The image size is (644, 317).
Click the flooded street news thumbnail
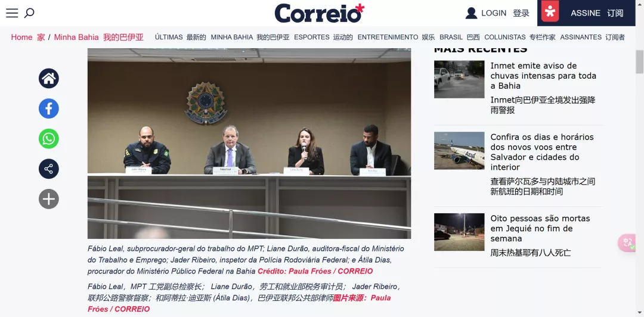(x=459, y=79)
